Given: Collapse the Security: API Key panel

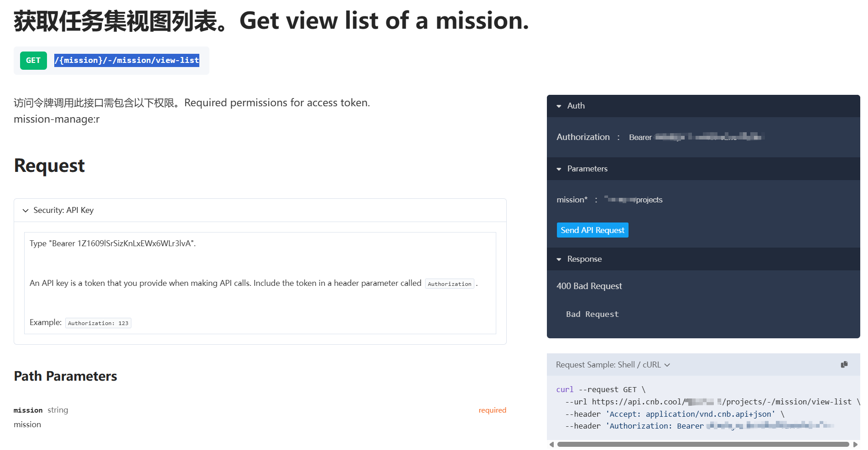Looking at the screenshot, I should click(26, 210).
